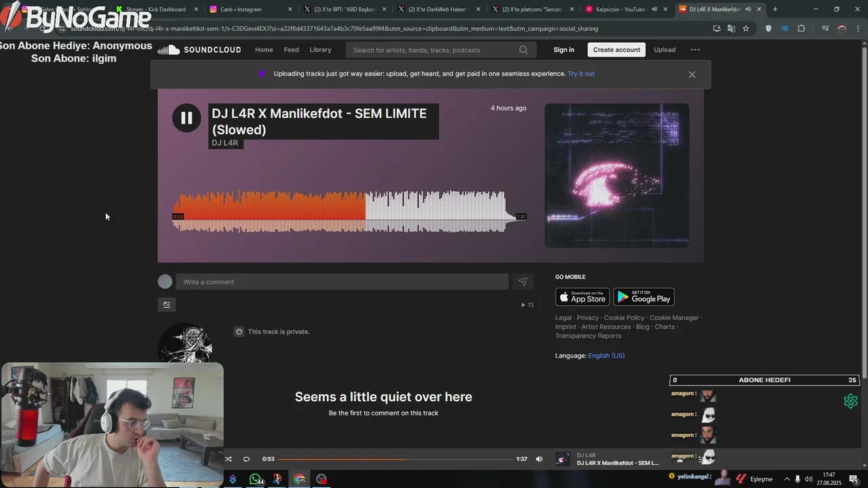Close the X'te platcom tab
The height and width of the screenshot is (488, 868).
tap(571, 9)
